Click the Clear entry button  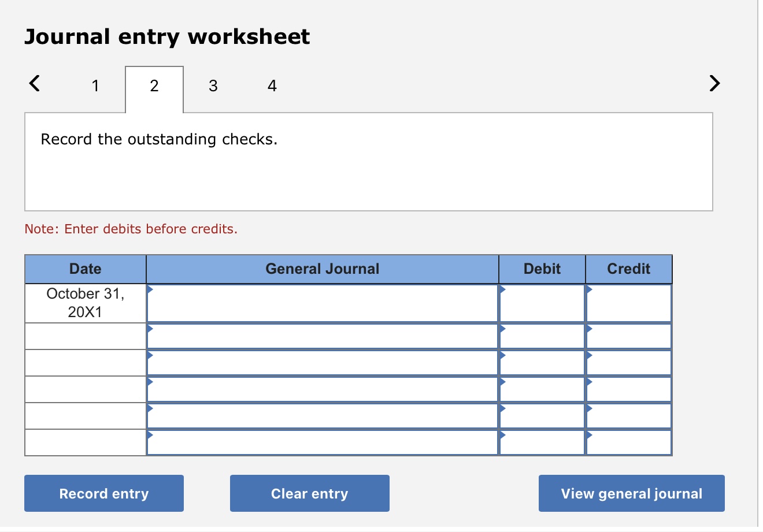(x=309, y=493)
